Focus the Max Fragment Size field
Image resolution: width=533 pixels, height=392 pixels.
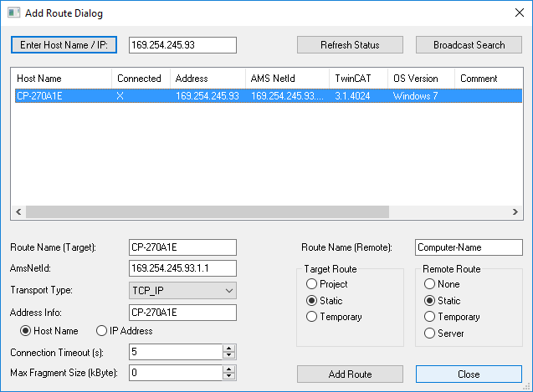pyautogui.click(x=176, y=373)
